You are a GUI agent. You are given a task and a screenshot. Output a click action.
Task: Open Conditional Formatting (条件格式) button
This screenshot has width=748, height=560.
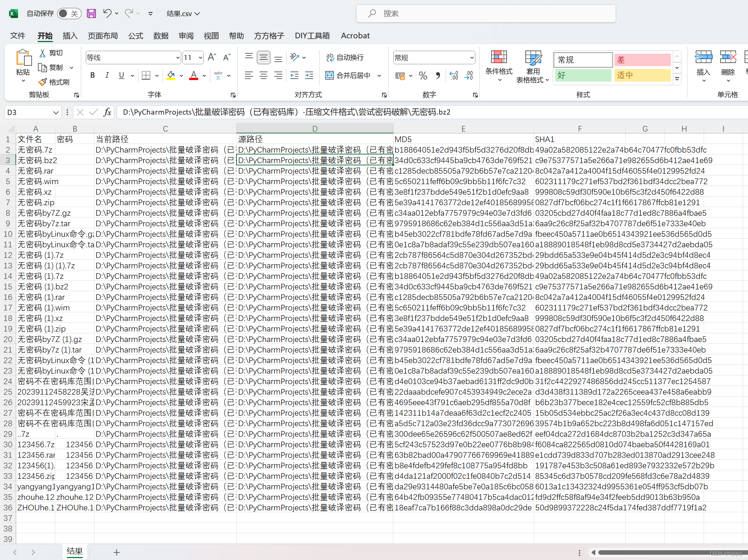pos(499,64)
